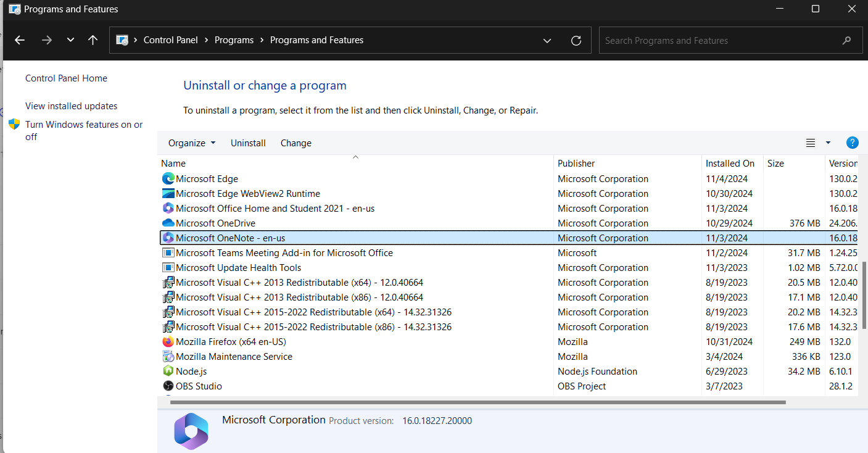Click the Teams Meeting Add-in icon
This screenshot has width=868, height=453.
168,253
